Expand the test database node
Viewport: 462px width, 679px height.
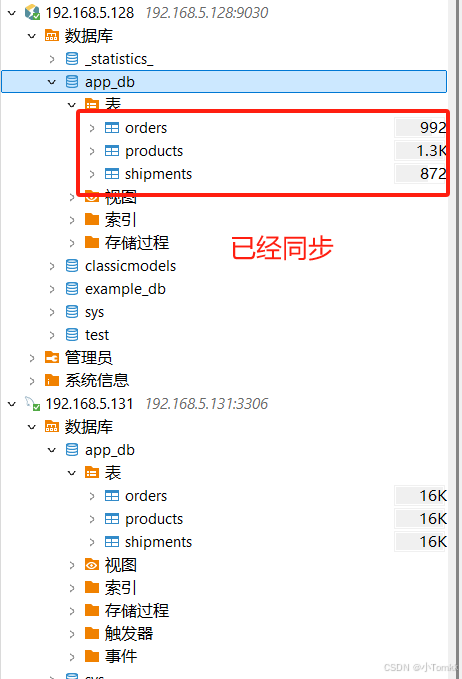pos(52,335)
